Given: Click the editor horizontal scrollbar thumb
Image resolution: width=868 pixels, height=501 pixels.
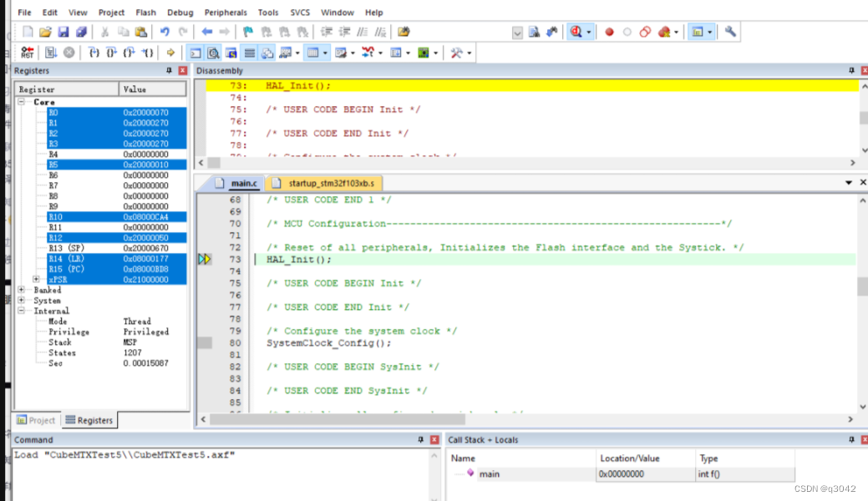Looking at the screenshot, I should pyautogui.click(x=338, y=420).
